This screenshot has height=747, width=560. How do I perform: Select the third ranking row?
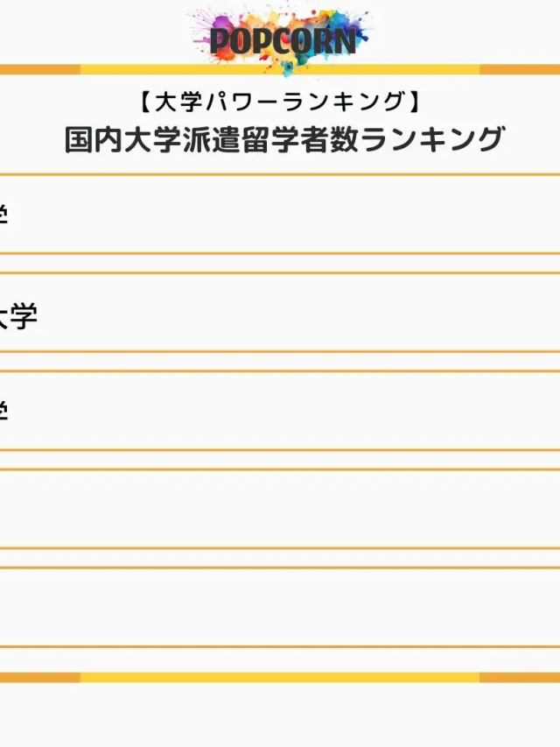click(x=280, y=411)
